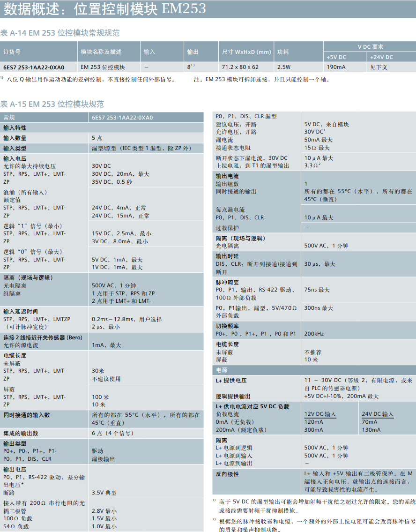The height and width of the screenshot is (532, 416).
Task: Select the value '2 μs, 最小'
Action: click(106, 327)
